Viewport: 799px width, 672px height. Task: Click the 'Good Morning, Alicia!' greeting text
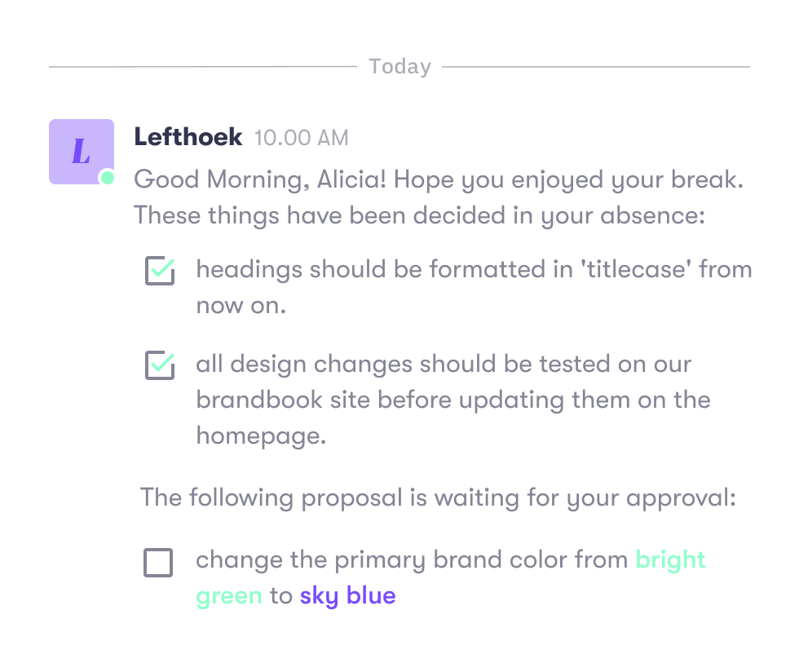pos(260,179)
